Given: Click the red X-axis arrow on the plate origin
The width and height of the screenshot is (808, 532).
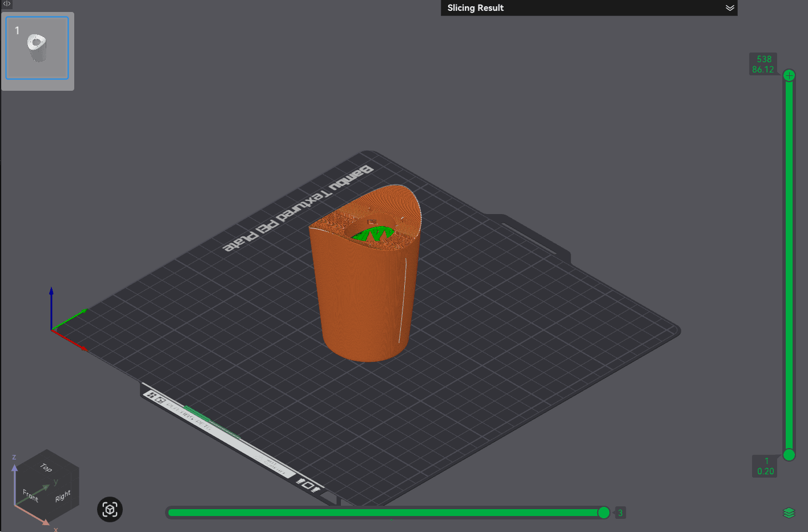Looking at the screenshot, I should [x=71, y=342].
